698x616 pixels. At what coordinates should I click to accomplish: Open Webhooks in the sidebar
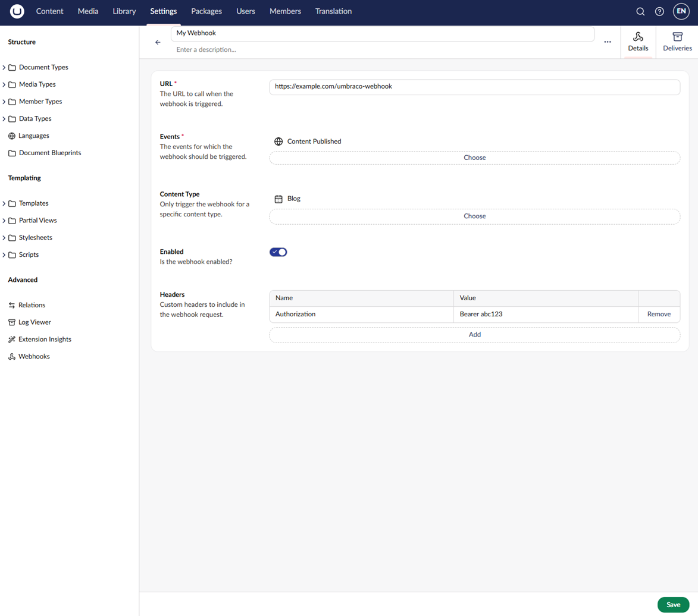pos(34,357)
